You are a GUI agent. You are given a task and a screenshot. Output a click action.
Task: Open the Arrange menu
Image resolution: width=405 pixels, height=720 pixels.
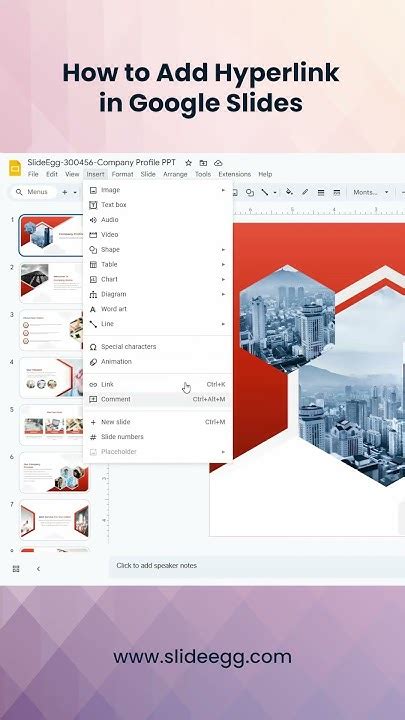pos(175,174)
